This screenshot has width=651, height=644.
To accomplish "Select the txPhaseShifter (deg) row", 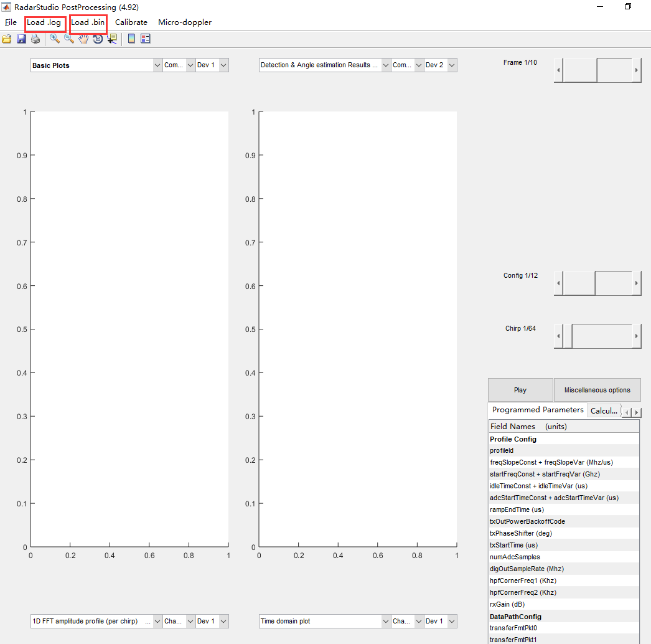I will 564,534.
